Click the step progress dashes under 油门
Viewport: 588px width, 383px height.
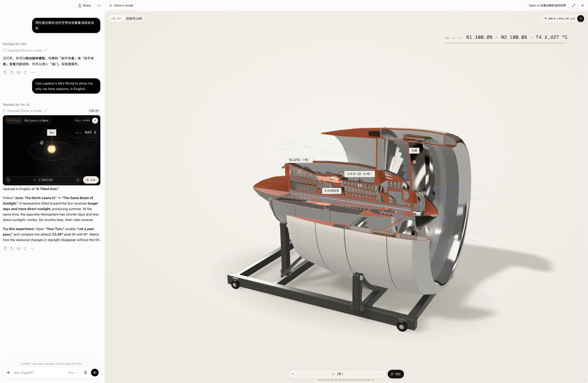tap(346, 380)
